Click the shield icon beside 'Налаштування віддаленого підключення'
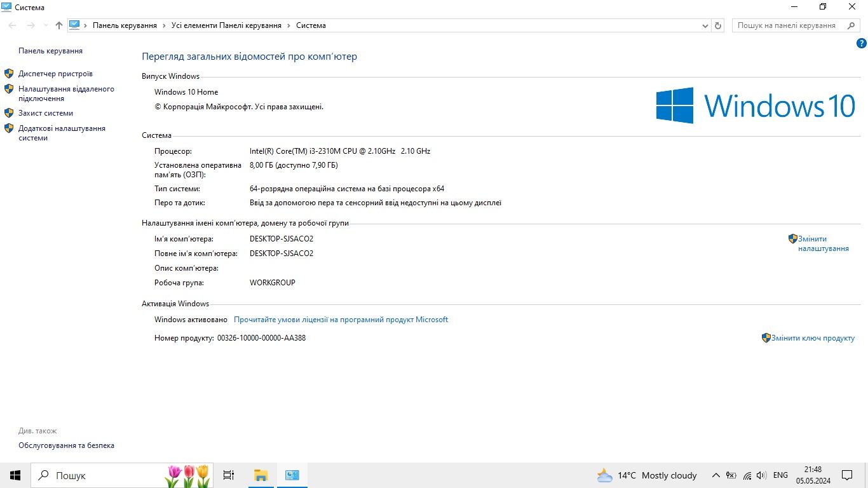 point(9,89)
